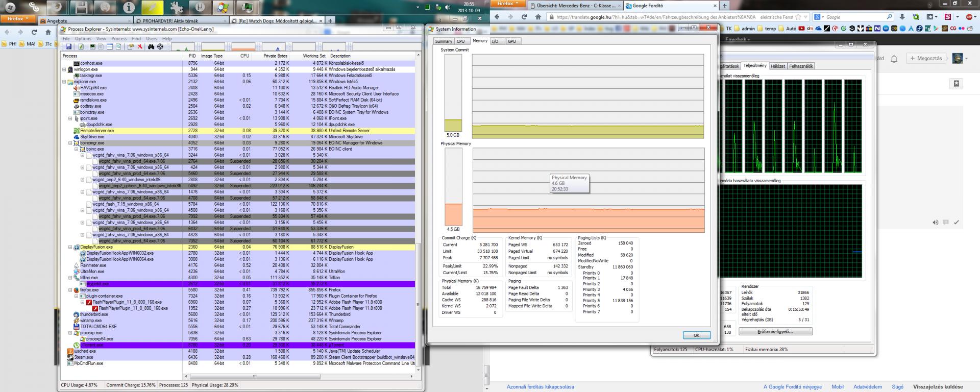
Task: Open the File menu in Process Explorer
Action: point(66,39)
